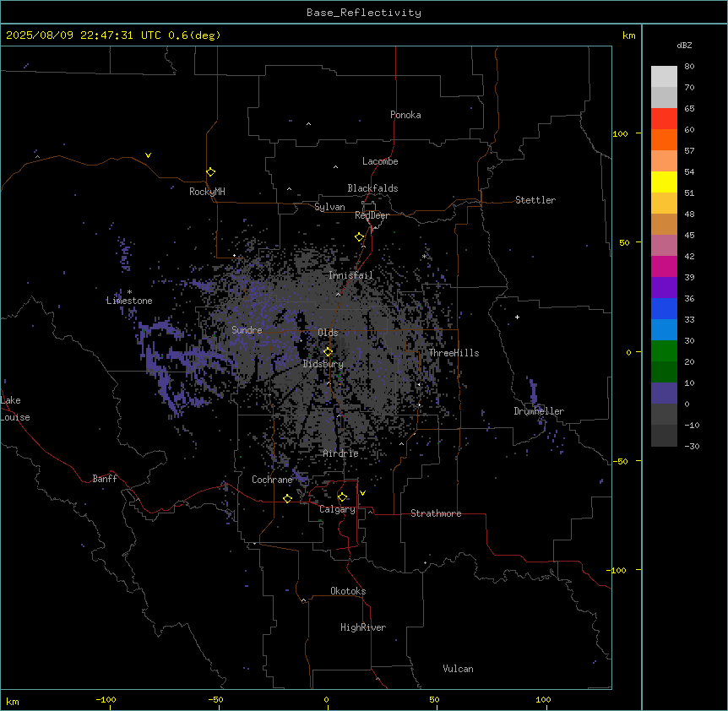
Task: Click the blue 33-36 dBZ legend swatch
Action: 664,309
